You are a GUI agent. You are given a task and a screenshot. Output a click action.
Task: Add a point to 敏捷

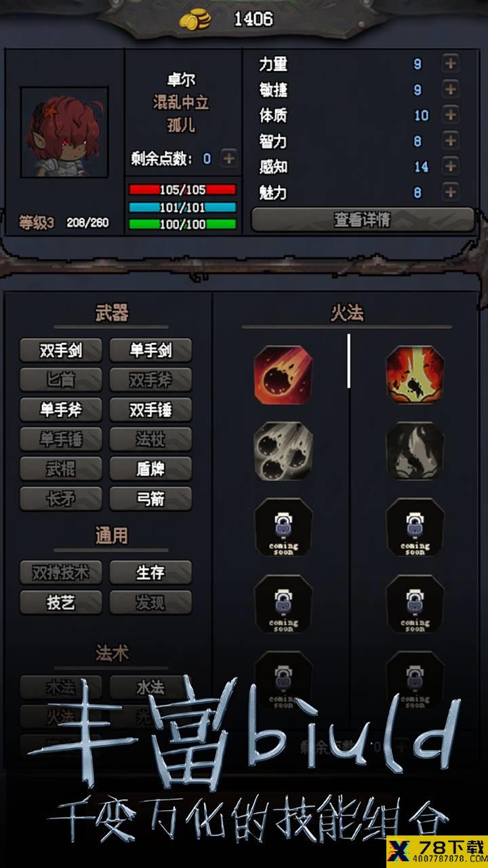click(x=451, y=89)
